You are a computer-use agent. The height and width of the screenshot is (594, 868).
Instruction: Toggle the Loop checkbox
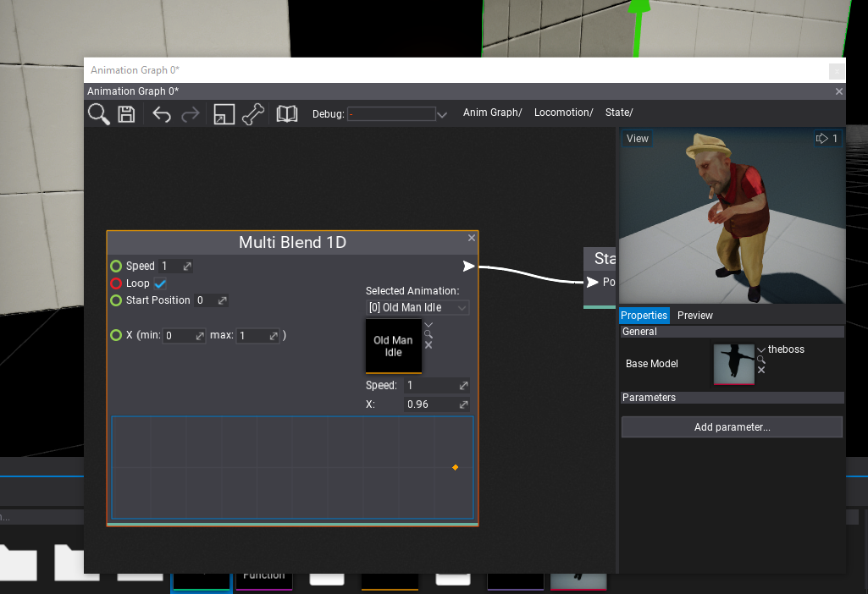pyautogui.click(x=160, y=283)
